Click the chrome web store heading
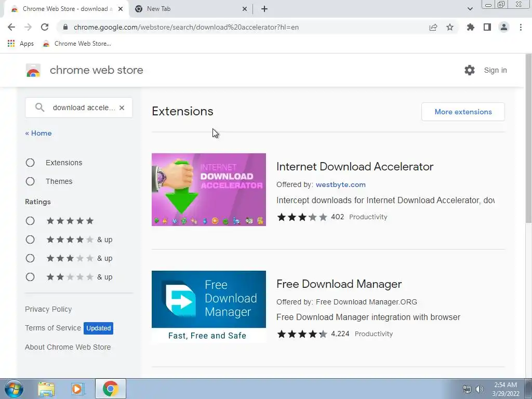The height and width of the screenshot is (399, 532). point(96,70)
